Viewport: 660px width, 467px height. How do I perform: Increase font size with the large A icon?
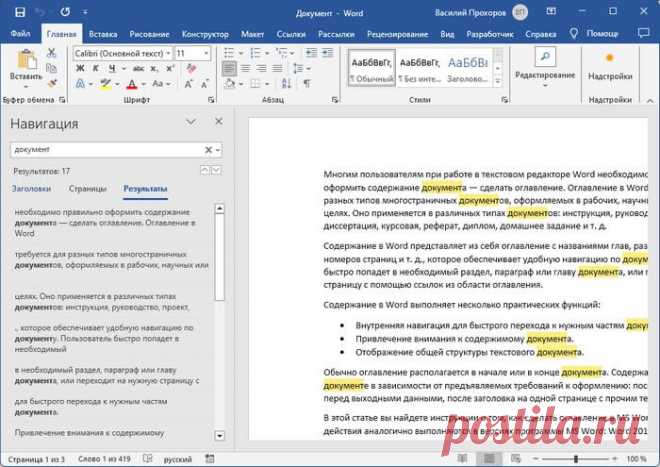189,84
